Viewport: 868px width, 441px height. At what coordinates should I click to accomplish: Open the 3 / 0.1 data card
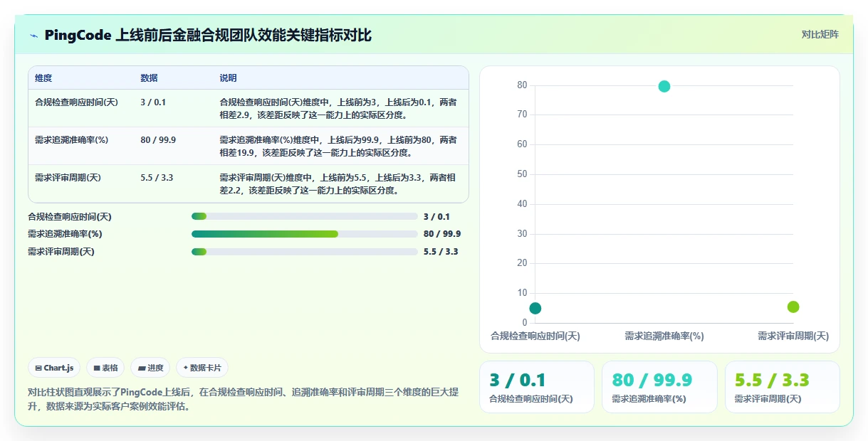click(537, 387)
